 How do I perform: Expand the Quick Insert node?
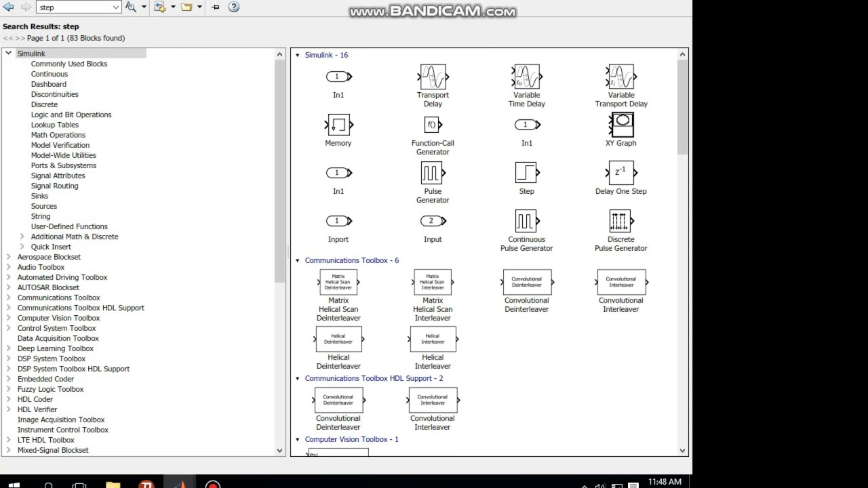point(22,247)
